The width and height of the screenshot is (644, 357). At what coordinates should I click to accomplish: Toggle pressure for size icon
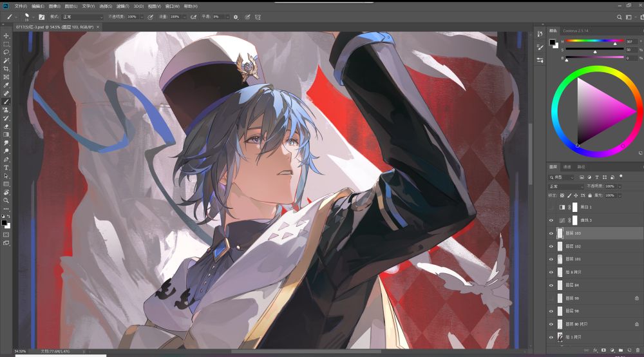coord(247,17)
